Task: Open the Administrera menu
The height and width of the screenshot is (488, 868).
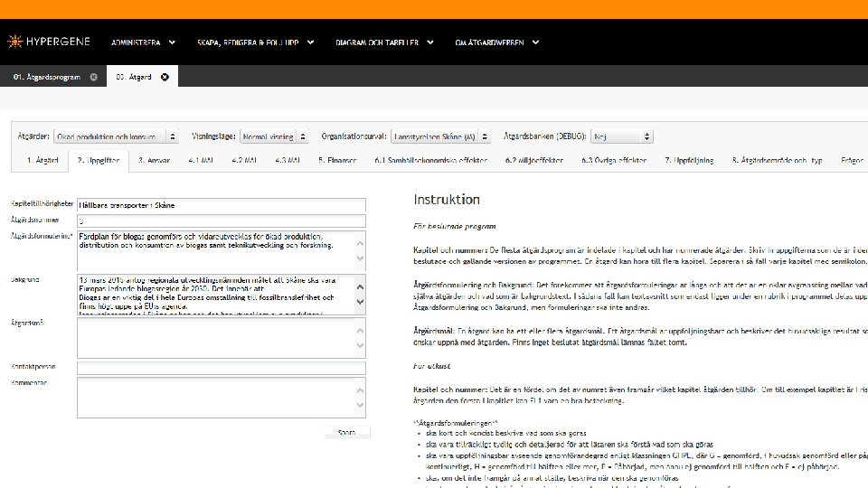Action: pyautogui.click(x=144, y=42)
